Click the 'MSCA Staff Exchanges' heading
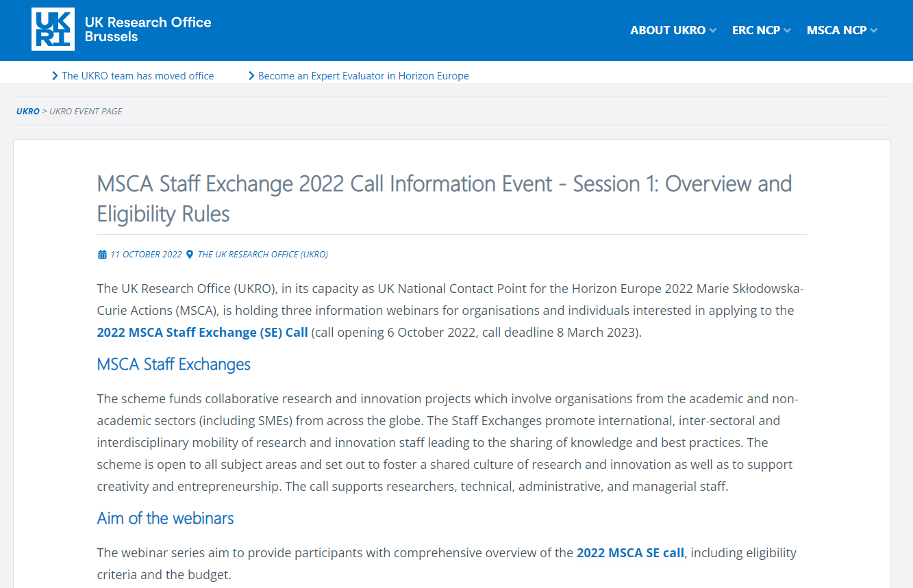This screenshot has width=913, height=588. click(174, 364)
